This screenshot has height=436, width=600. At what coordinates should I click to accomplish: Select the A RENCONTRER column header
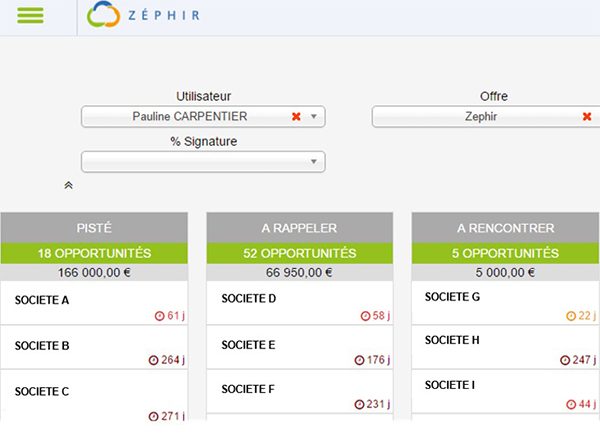pos(505,228)
